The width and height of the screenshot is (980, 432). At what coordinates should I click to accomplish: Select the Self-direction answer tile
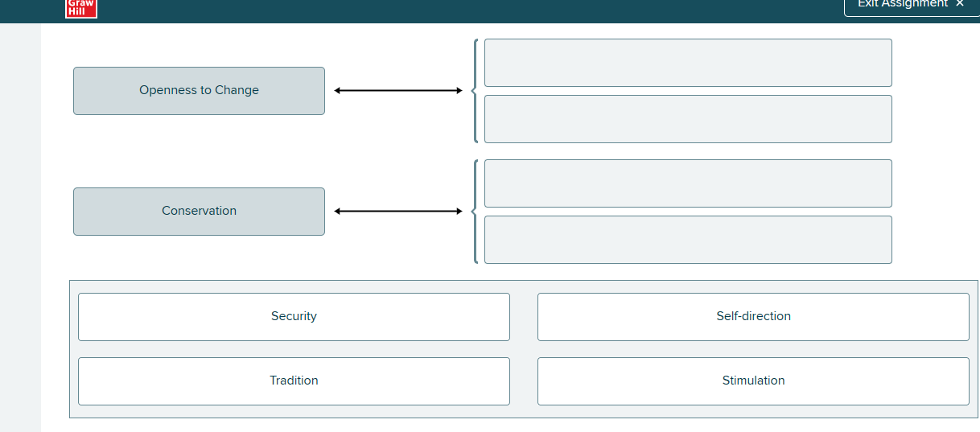(753, 317)
